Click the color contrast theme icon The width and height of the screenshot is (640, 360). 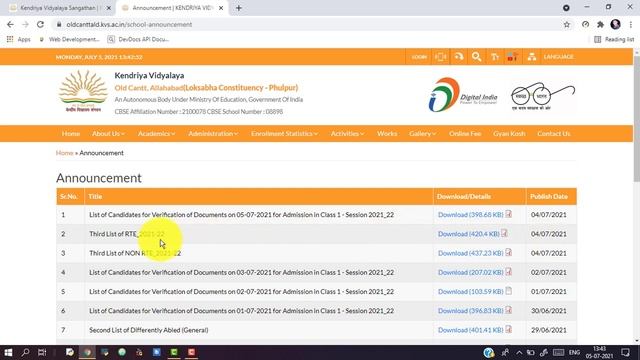(x=512, y=57)
